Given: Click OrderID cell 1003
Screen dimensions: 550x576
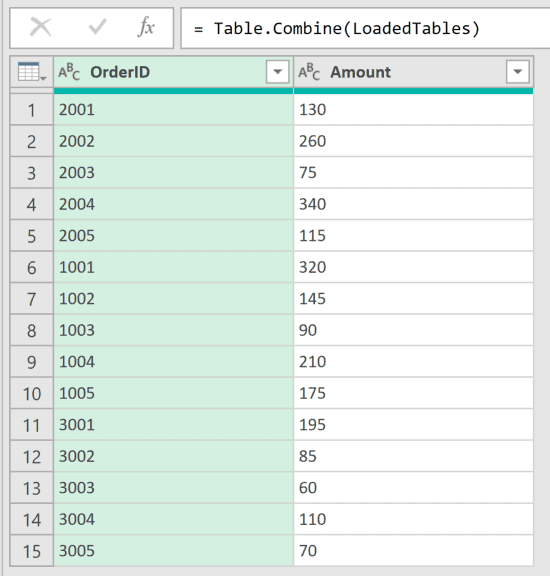Looking at the screenshot, I should (173, 331).
